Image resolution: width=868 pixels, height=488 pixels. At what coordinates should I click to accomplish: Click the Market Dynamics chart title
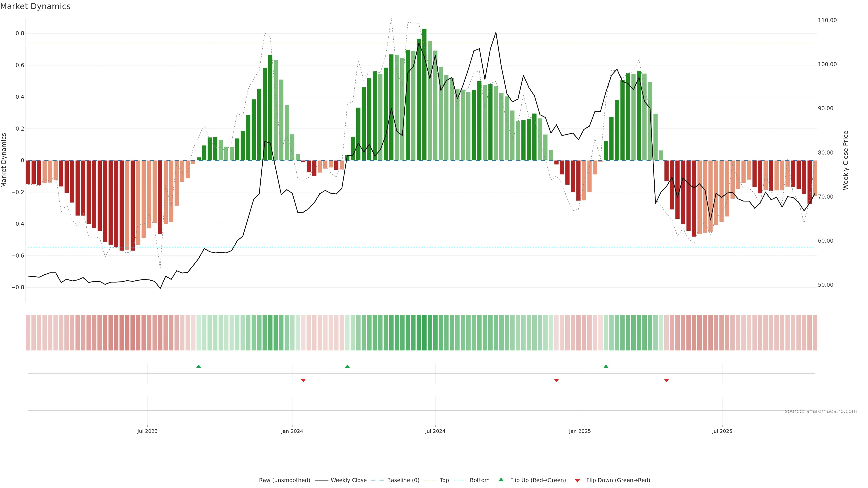point(35,6)
